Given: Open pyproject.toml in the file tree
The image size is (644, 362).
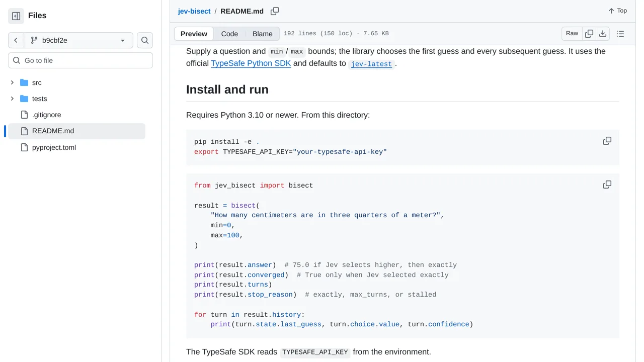Looking at the screenshot, I should pos(54,147).
